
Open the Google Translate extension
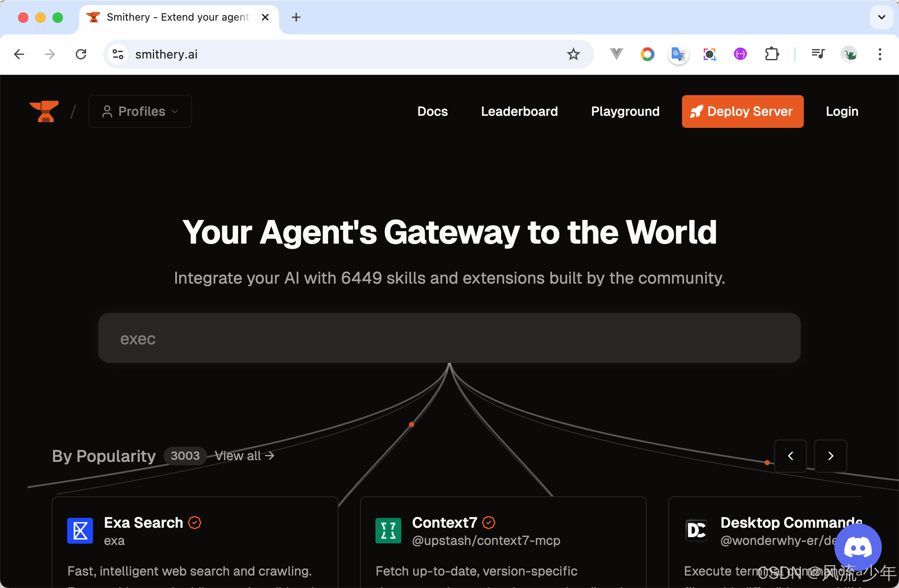click(x=678, y=54)
